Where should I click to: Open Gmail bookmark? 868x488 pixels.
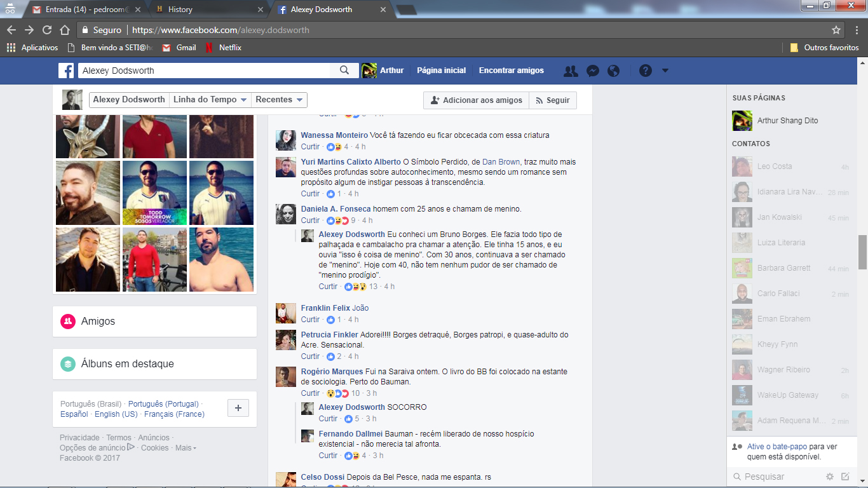point(179,48)
